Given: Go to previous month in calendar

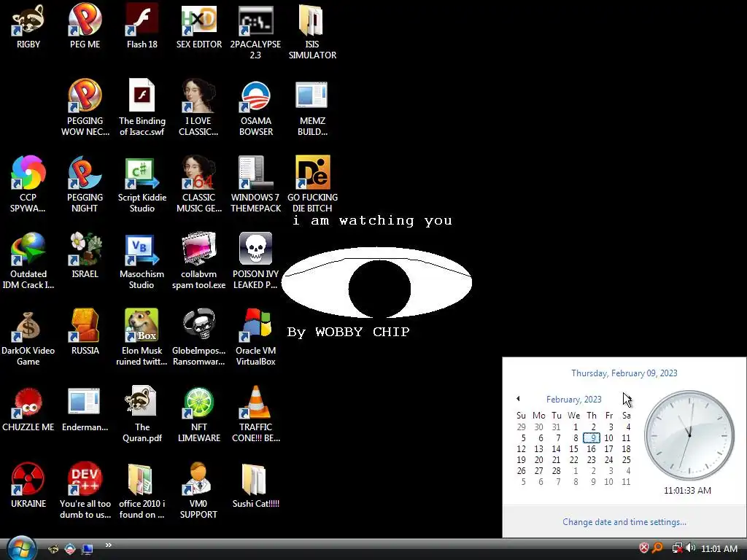Looking at the screenshot, I should (518, 399).
